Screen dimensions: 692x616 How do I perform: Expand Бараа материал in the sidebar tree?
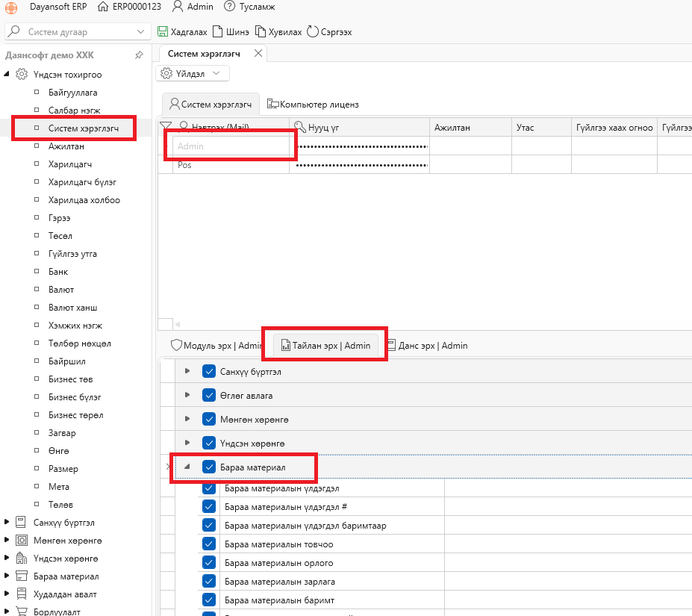click(7, 576)
